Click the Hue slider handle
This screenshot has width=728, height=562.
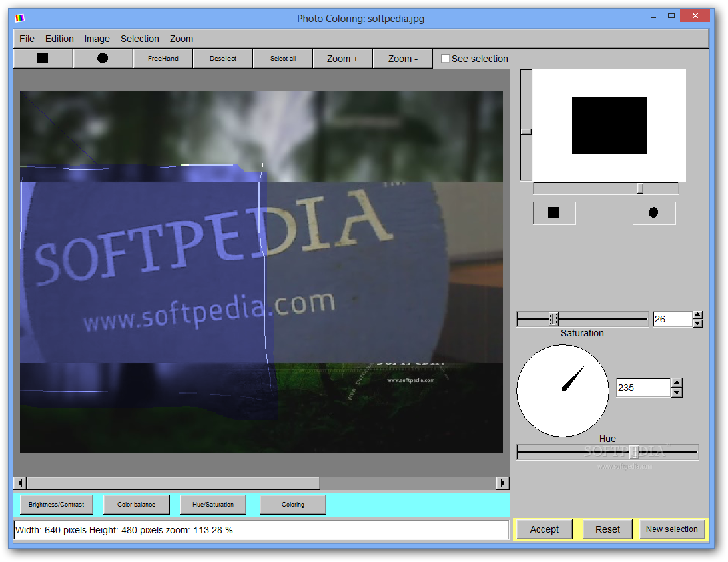click(x=634, y=452)
